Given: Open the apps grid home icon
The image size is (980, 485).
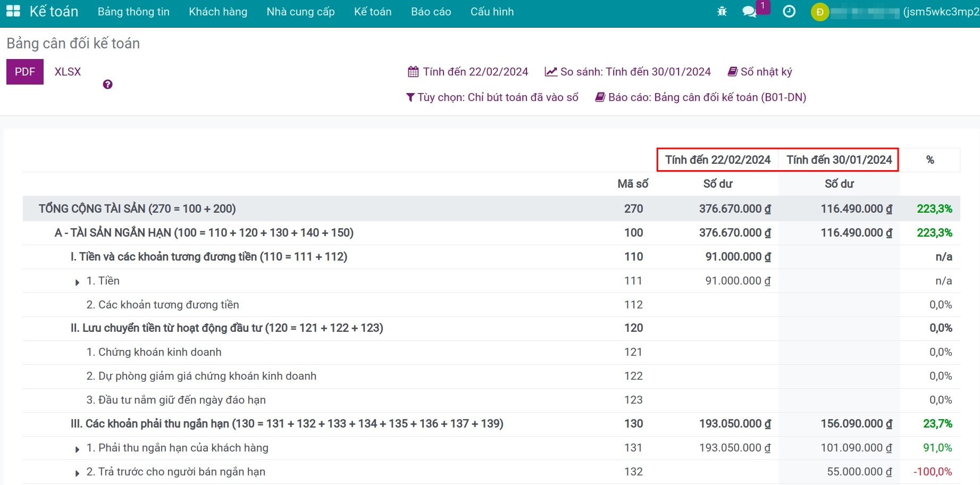Looking at the screenshot, I should [13, 11].
